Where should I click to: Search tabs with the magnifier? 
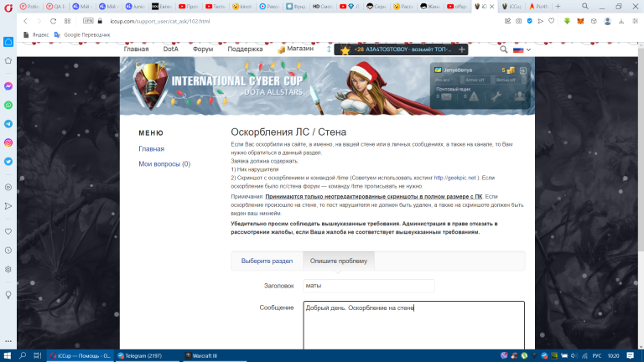(x=584, y=6)
